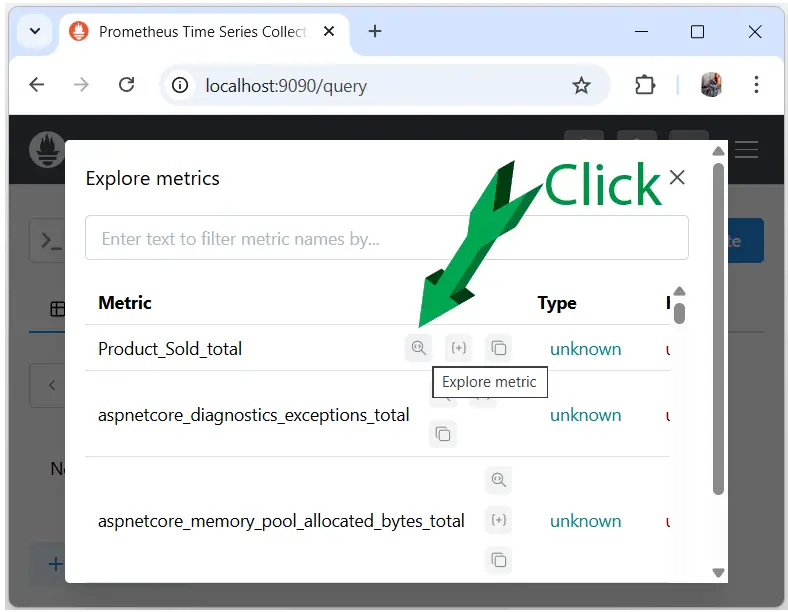This screenshot has height=612, width=788.
Task: Copy aspnetcore_memory_pool_allocated_bytes_total name
Action: tap(499, 560)
